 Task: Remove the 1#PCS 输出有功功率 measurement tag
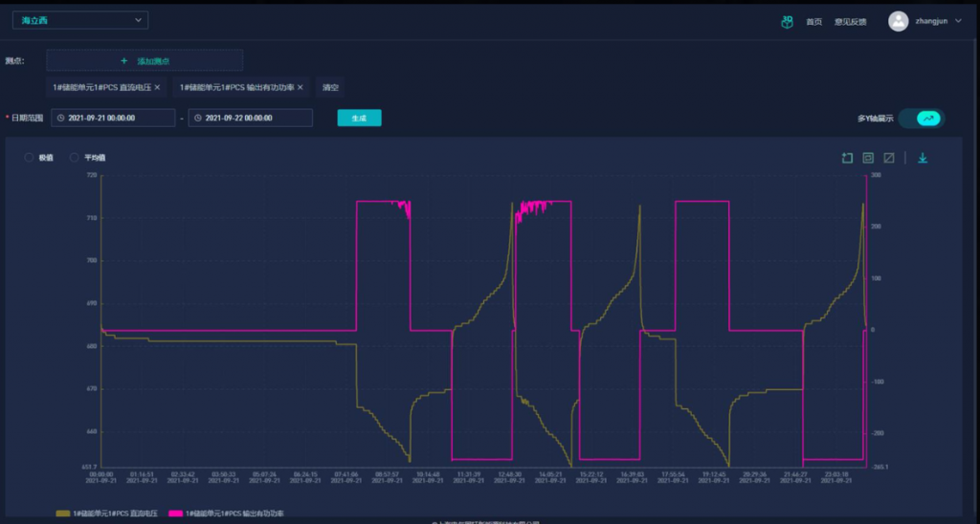coord(300,87)
